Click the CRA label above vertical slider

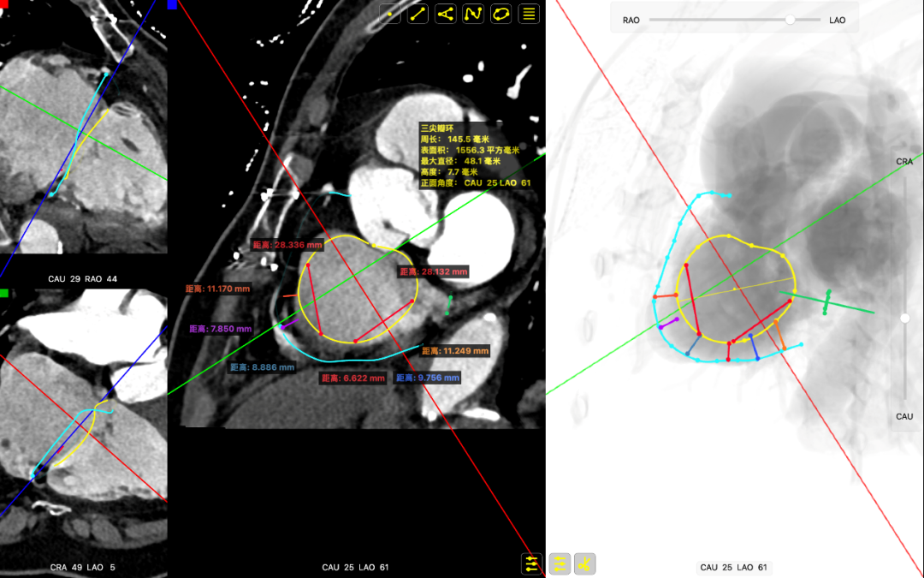[904, 162]
